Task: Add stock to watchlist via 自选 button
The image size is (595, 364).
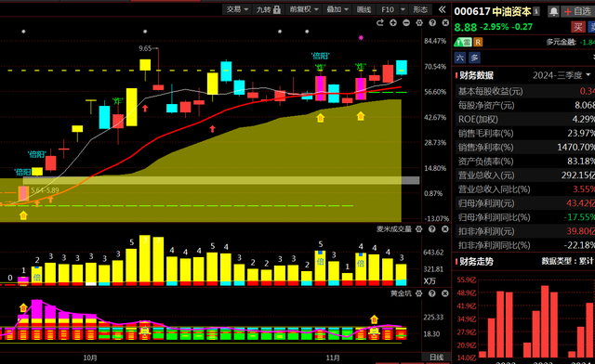Action: tap(577, 12)
